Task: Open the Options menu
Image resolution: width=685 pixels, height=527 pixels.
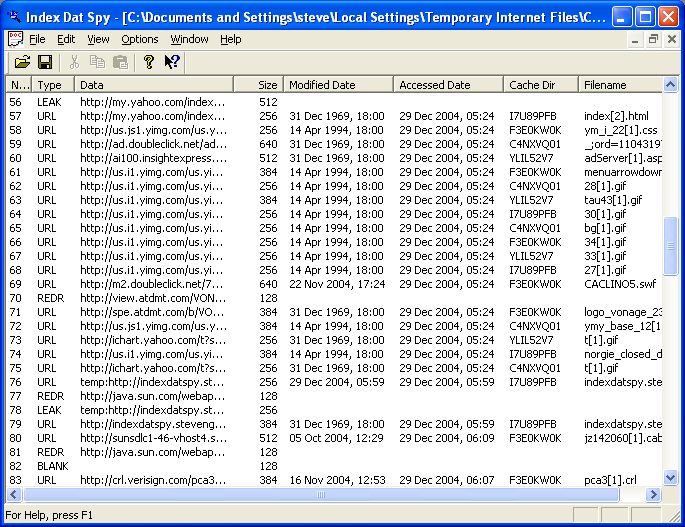Action: 140,39
